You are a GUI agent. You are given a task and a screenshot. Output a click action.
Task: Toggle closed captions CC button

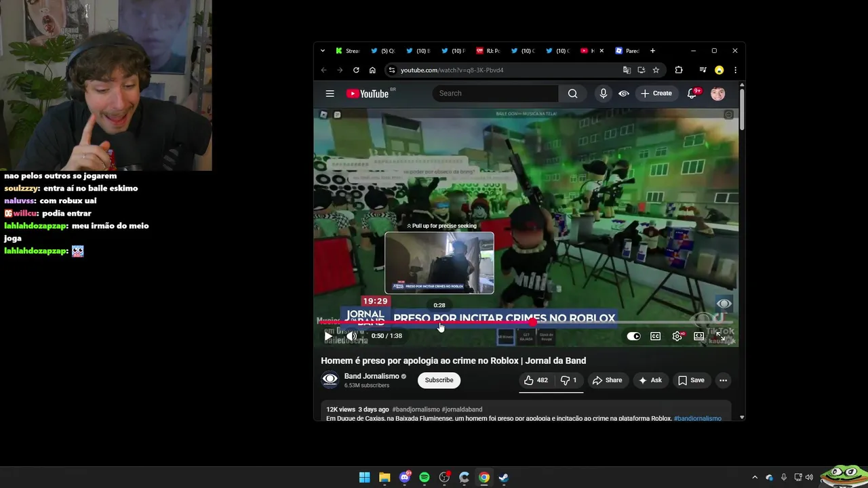[655, 336]
